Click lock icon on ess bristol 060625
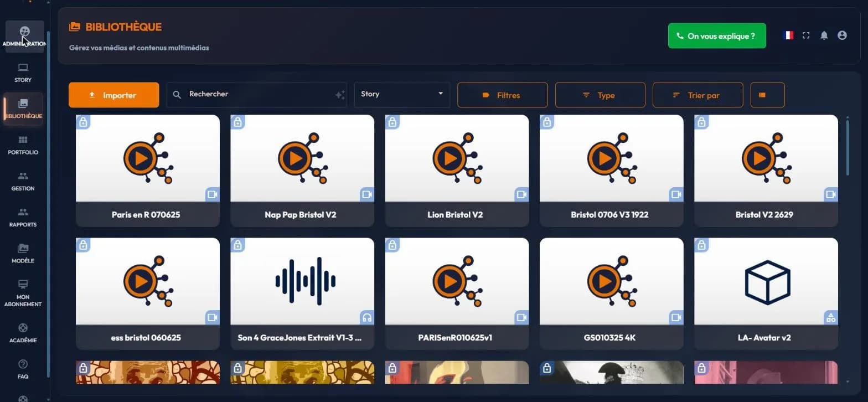 83,245
